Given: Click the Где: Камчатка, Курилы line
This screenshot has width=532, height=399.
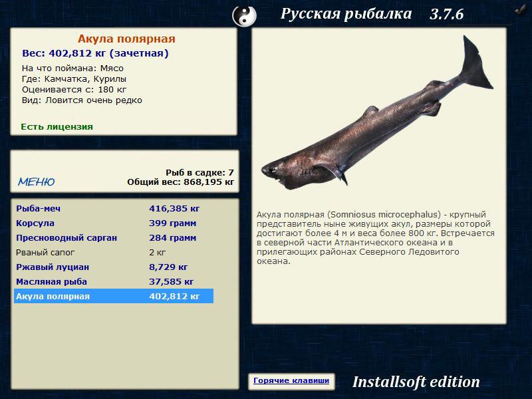Looking at the screenshot, I should pyautogui.click(x=74, y=79).
